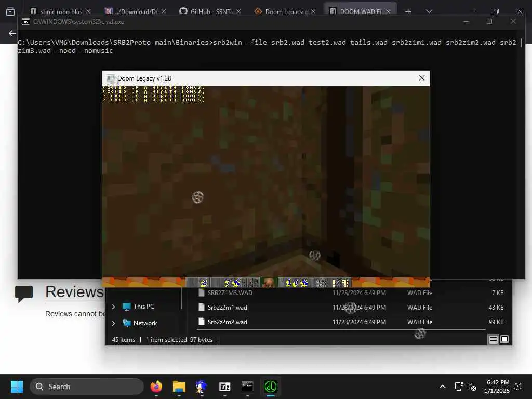Screen dimensions: 532x399
Task: Click WAD File type of Srb2z2m1.wad
Action: [x=420, y=308]
